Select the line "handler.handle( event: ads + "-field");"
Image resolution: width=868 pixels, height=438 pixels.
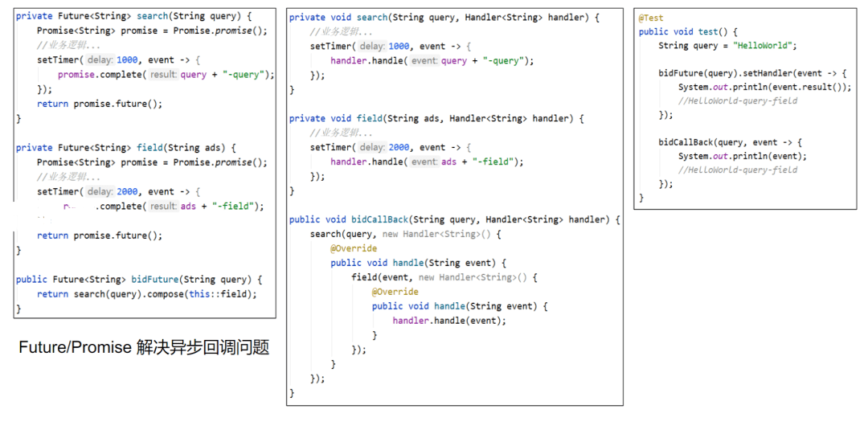click(427, 162)
